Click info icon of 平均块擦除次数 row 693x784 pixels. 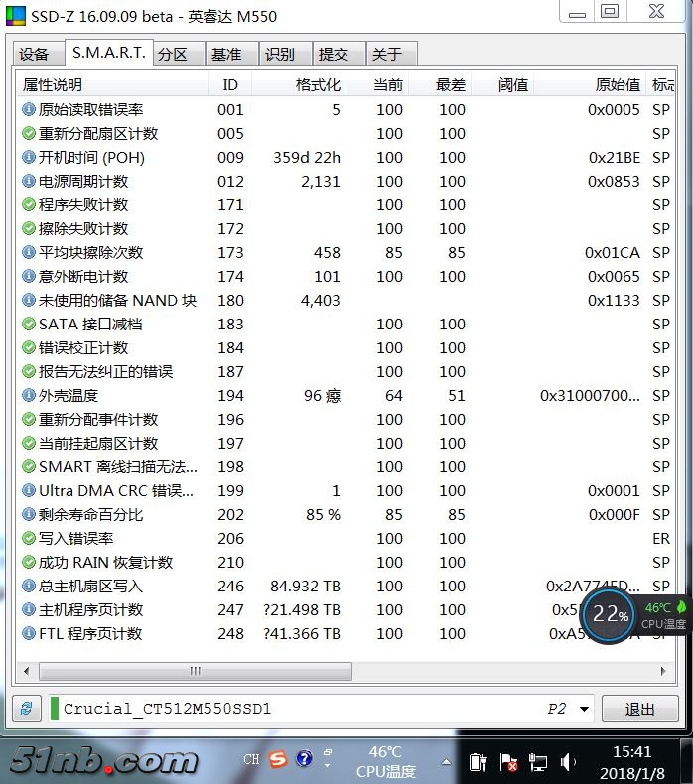[x=29, y=252]
